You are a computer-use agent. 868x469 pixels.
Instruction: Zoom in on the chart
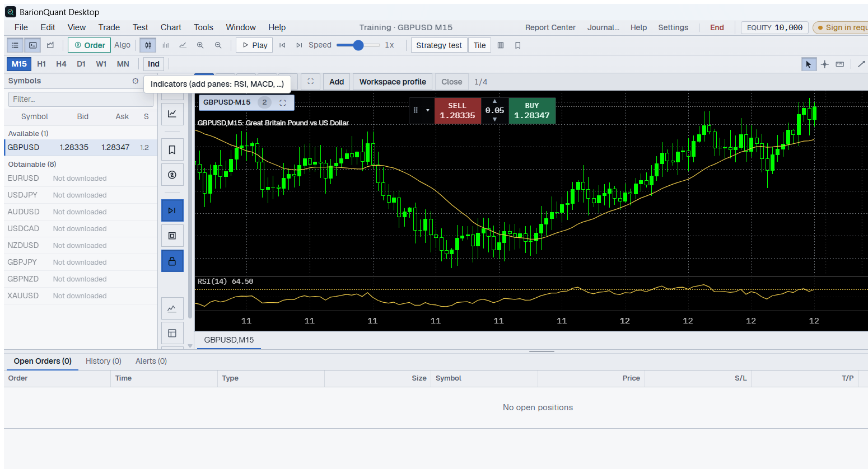point(200,45)
